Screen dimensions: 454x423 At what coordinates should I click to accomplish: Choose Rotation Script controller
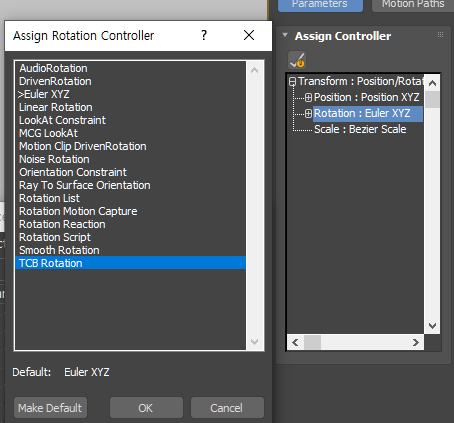[x=131, y=237]
